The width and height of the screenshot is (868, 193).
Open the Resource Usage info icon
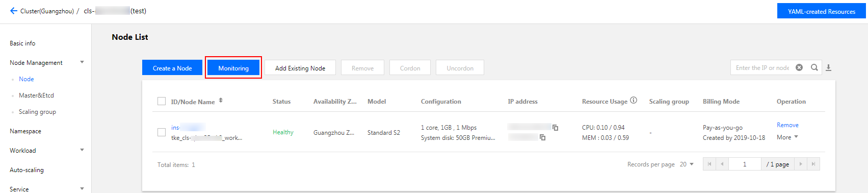pyautogui.click(x=634, y=100)
